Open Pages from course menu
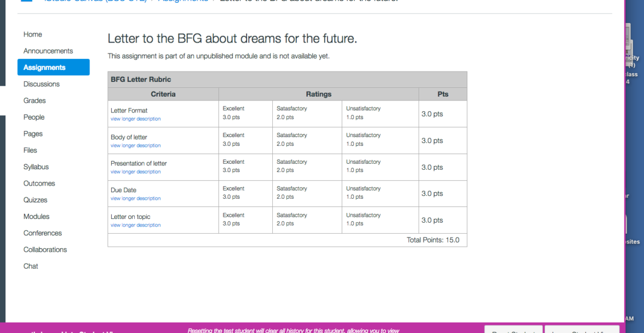This screenshot has height=333, width=644. click(33, 134)
